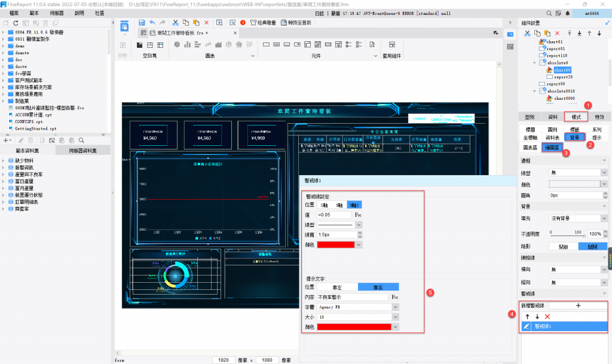Screen dimensions: 612x364
Task: Switch to the Style tab
Action: [x=576, y=117]
